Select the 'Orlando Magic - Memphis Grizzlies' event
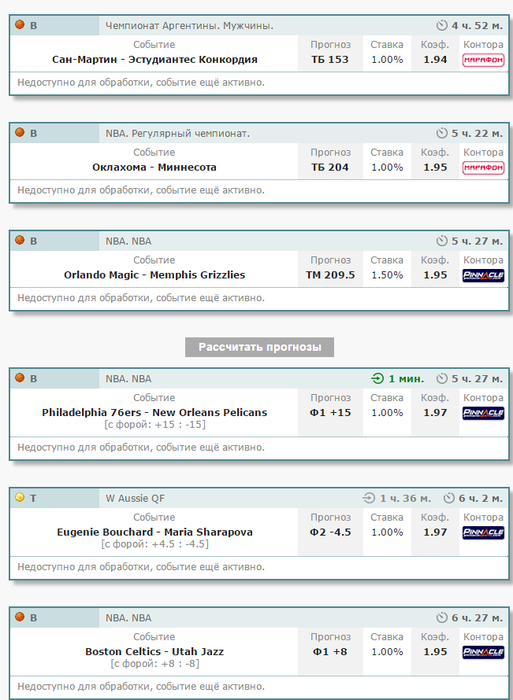Viewport: 513px width, 700px height. point(154,275)
